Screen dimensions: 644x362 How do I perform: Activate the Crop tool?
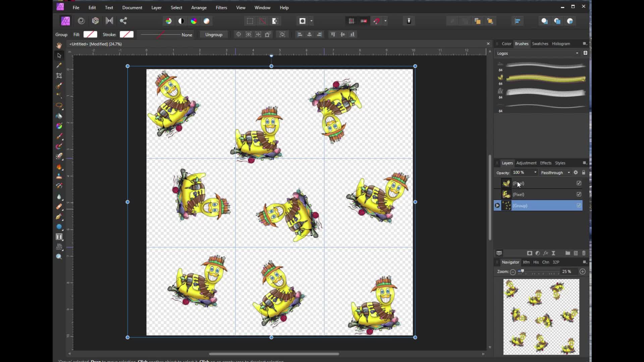pyautogui.click(x=59, y=76)
